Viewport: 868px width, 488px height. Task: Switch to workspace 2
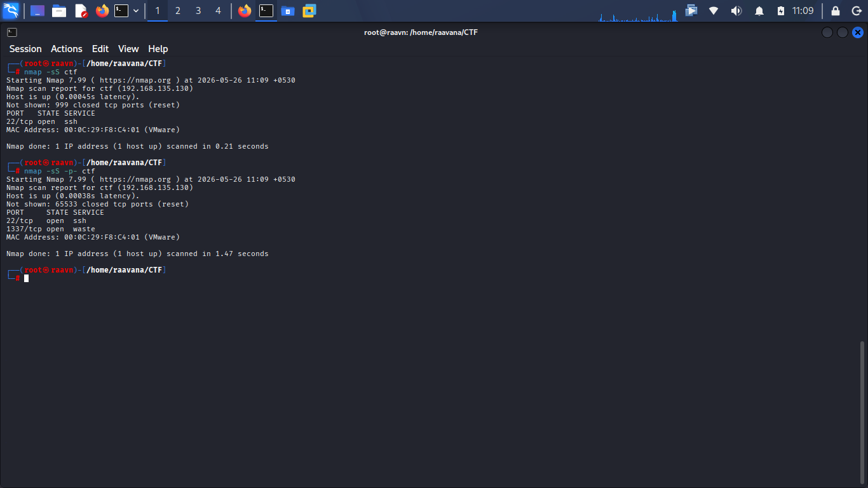coord(178,11)
